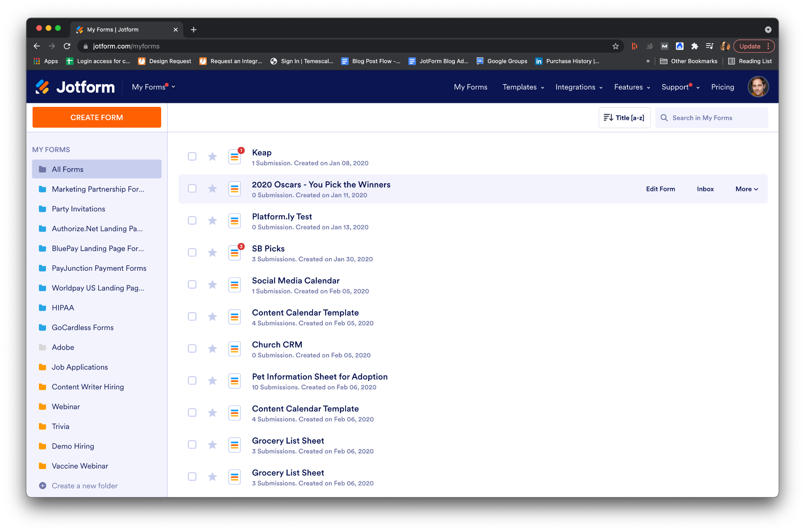Click the CREATE FORM button

pos(97,117)
